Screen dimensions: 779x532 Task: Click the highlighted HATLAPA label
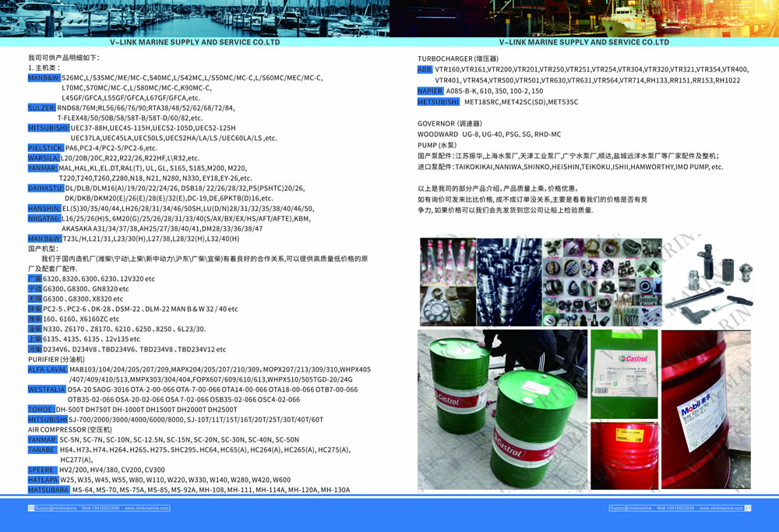[x=43, y=480]
